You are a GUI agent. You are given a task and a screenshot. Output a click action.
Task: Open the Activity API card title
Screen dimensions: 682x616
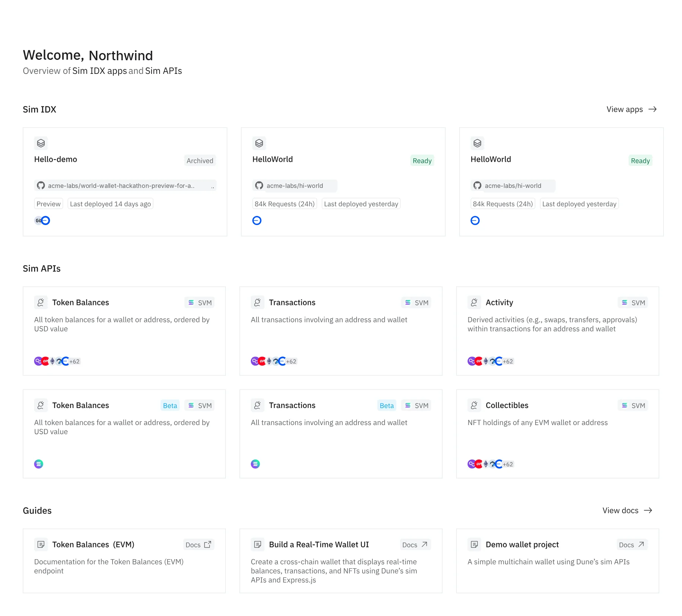point(499,303)
